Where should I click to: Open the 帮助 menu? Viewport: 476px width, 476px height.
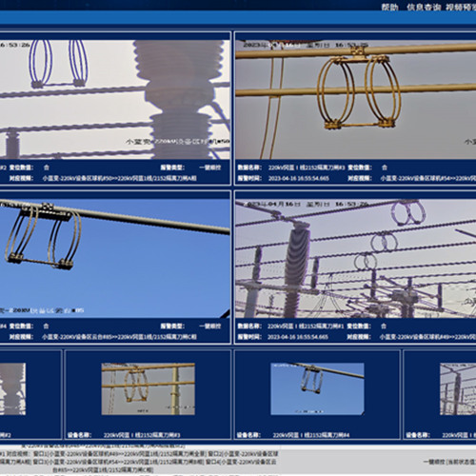[x=389, y=7]
